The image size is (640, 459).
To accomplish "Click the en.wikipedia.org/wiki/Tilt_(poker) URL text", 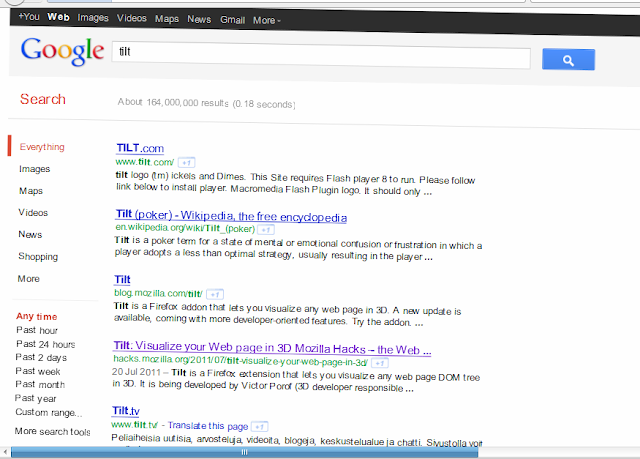I will click(x=185, y=228).
